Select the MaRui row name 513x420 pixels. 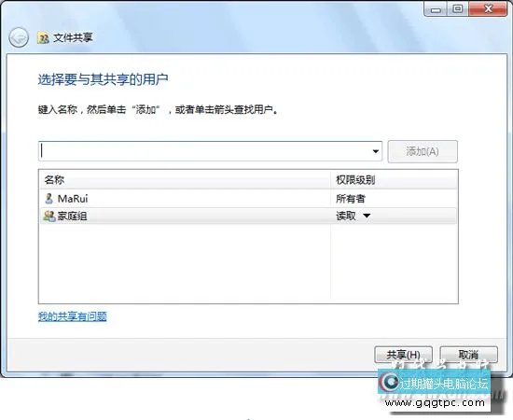tap(73, 199)
